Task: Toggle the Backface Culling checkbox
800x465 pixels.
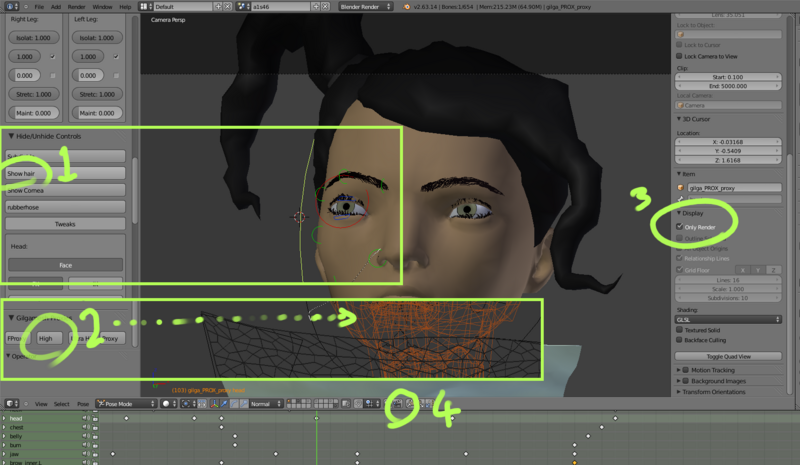Action: (x=681, y=340)
